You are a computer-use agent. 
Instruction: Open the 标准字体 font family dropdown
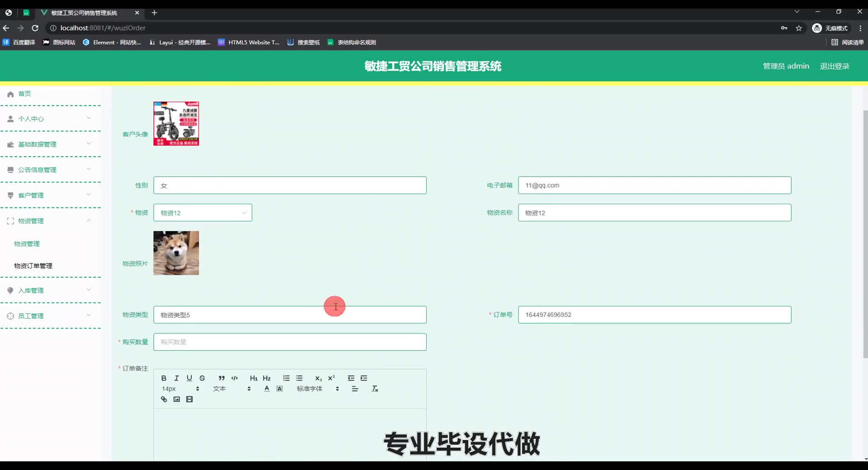point(318,389)
